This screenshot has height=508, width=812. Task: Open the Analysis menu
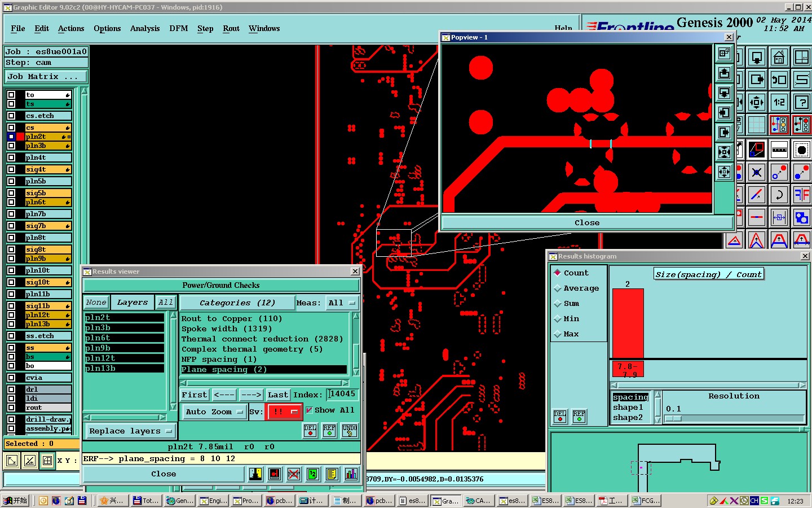(x=145, y=28)
